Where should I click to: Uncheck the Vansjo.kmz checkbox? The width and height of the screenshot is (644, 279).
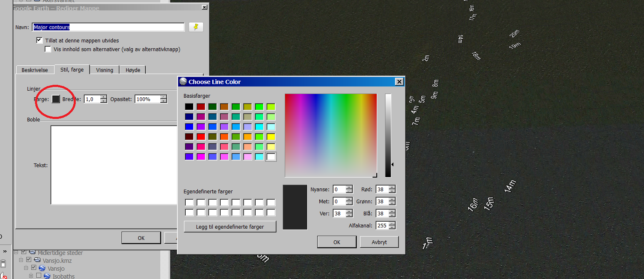point(29,260)
